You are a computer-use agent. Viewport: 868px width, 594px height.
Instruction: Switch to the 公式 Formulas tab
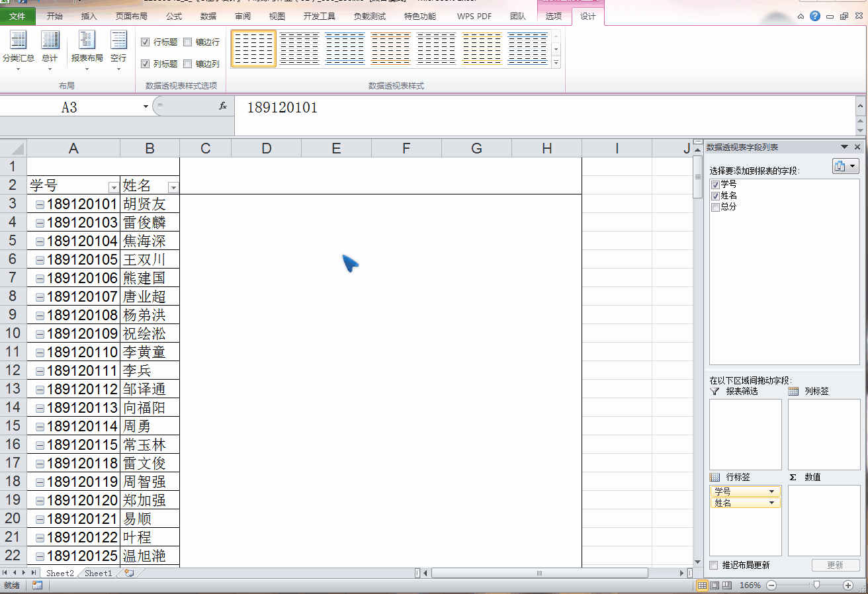pos(174,16)
